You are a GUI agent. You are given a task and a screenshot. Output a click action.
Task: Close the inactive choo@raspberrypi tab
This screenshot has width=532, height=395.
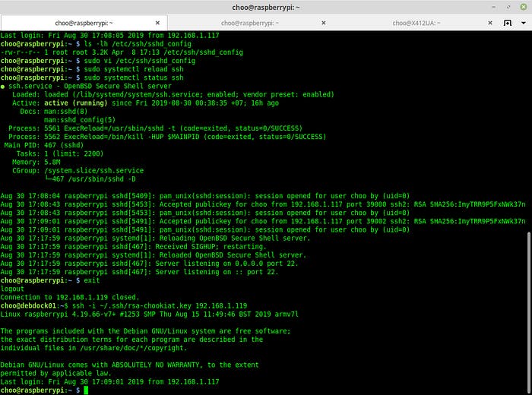tap(323, 23)
